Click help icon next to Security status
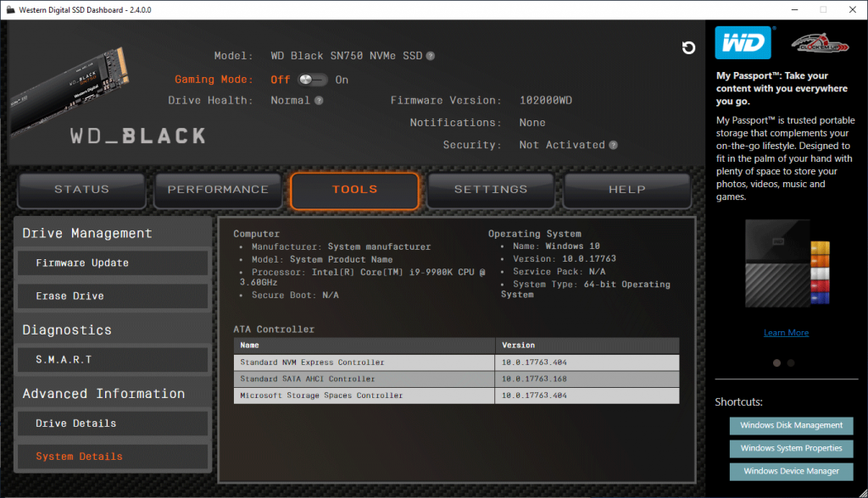The width and height of the screenshot is (868, 498). [x=613, y=145]
